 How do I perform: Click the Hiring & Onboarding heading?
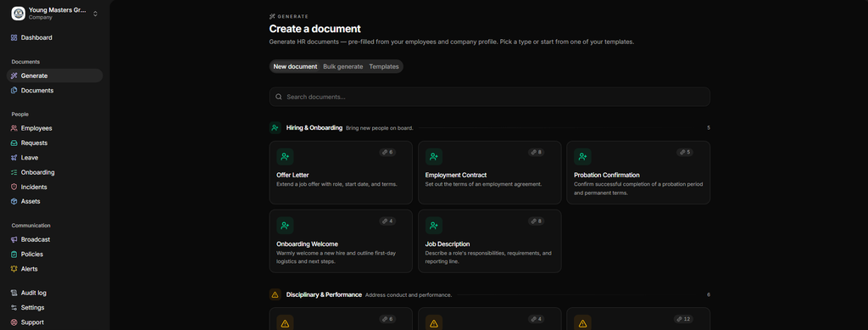[314, 128]
